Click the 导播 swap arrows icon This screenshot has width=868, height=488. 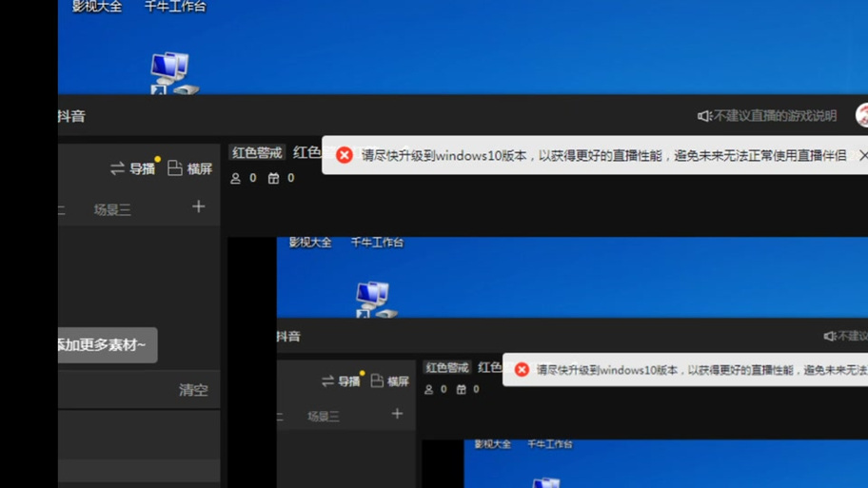coord(117,168)
